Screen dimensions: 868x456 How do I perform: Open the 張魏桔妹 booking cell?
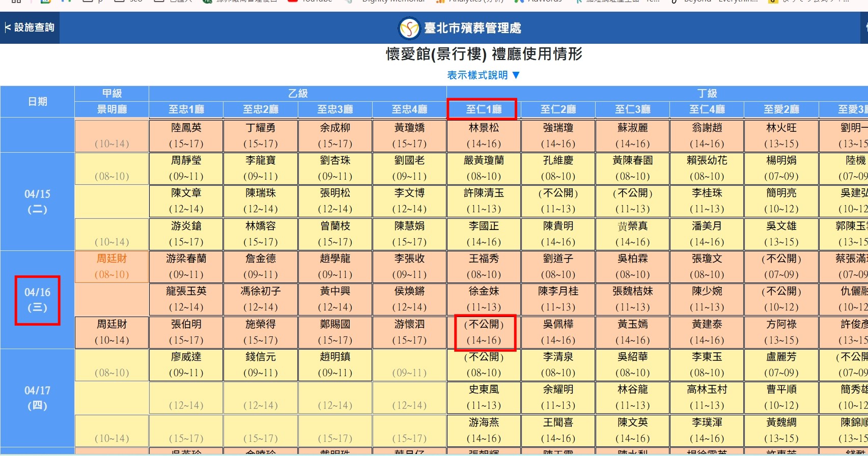pyautogui.click(x=632, y=299)
